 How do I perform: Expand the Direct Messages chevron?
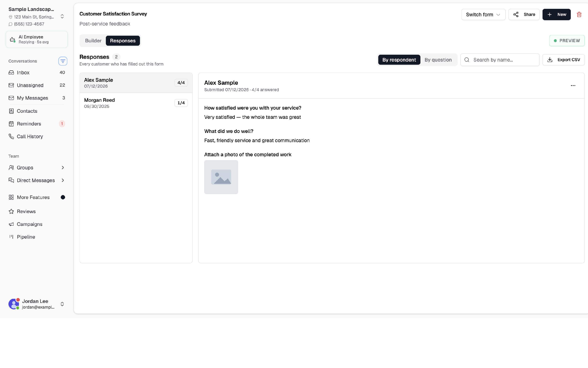pos(63,180)
